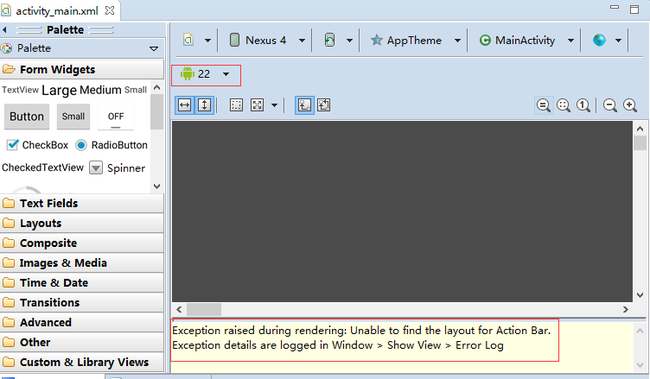This screenshot has width=650, height=379.
Task: Click the gravity layout icon
Action: (x=257, y=105)
